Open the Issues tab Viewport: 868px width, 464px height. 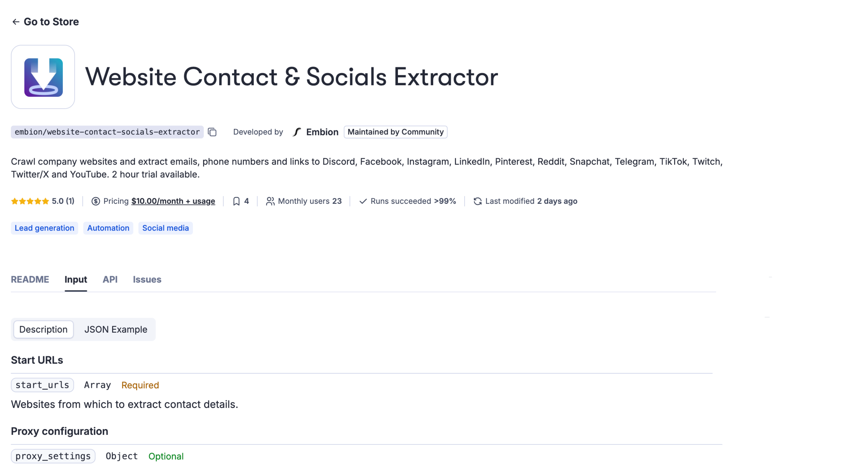147,279
